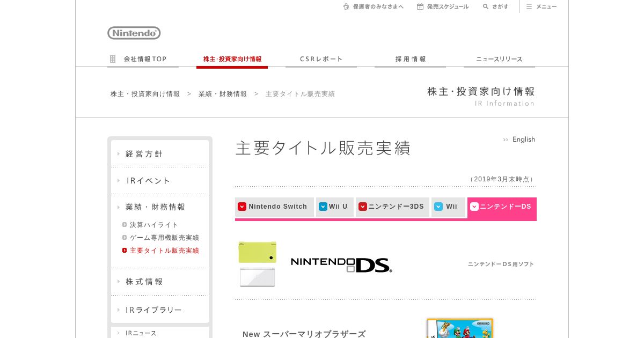This screenshot has width=644, height=338.
Task: Click the IR Information header text
Action: coord(504,104)
